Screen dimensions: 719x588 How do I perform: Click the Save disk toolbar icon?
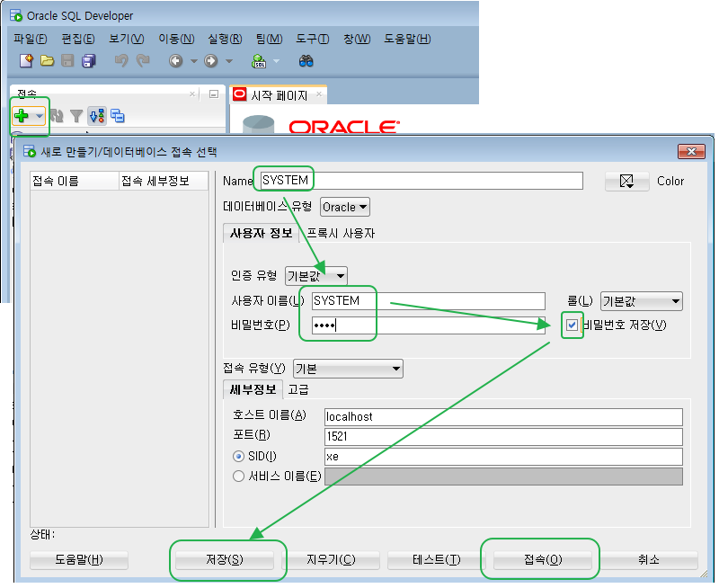(x=67, y=61)
